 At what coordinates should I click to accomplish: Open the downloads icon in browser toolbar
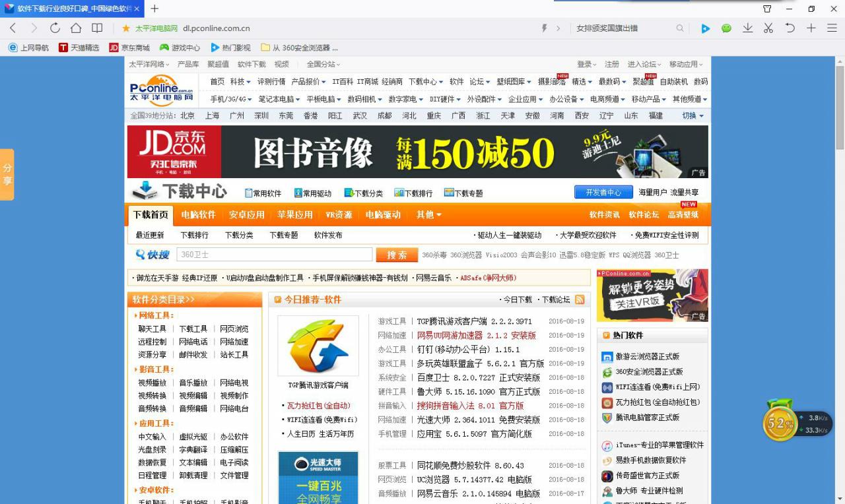pos(747,28)
